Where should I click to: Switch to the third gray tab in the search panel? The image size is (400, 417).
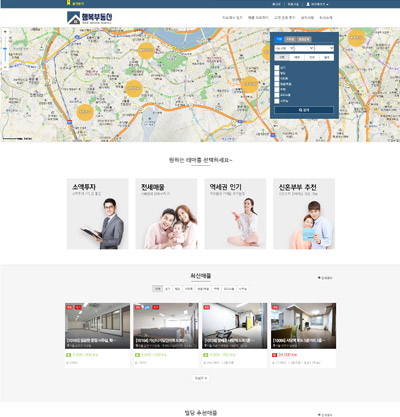(304, 39)
